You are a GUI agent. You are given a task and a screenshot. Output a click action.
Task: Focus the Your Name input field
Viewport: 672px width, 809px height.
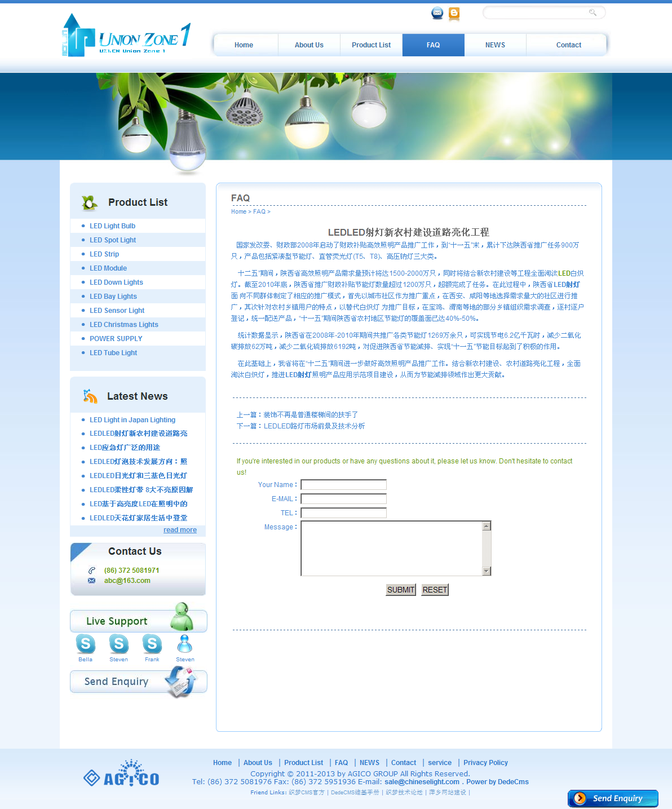[343, 485]
